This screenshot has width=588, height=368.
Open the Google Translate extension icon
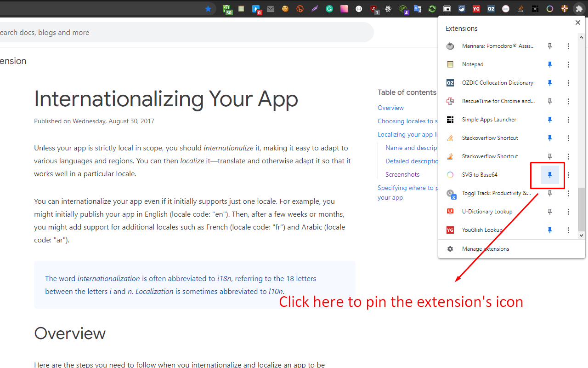(418, 9)
